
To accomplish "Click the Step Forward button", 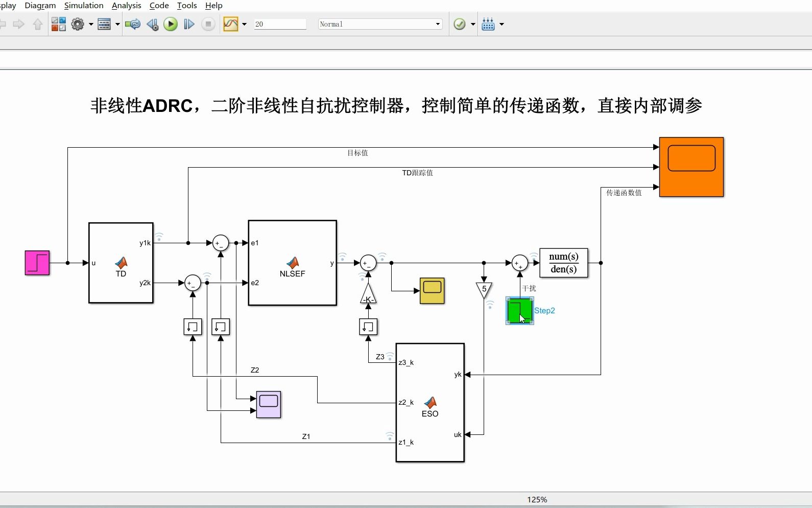I will pos(189,24).
